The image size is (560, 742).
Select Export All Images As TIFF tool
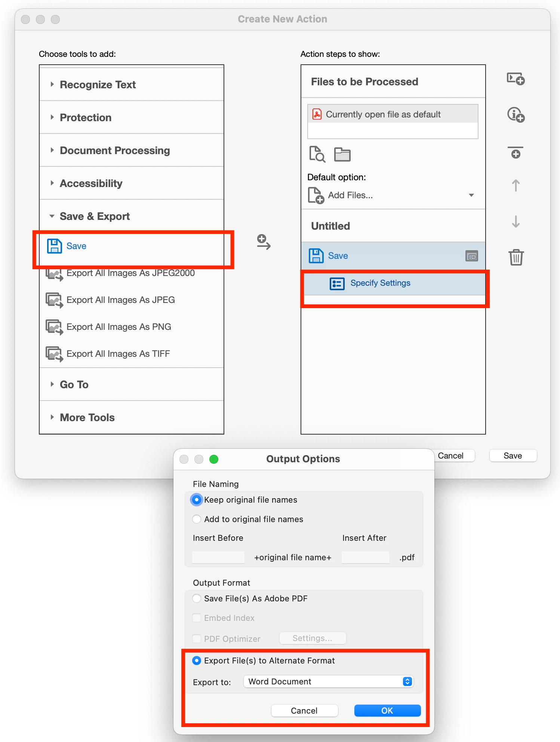tap(132, 354)
